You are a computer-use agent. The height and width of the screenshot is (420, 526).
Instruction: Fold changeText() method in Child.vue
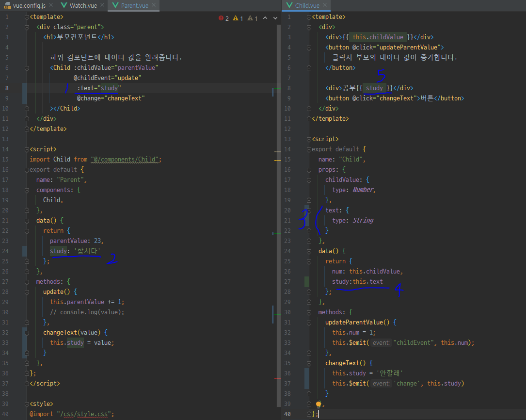click(309, 363)
